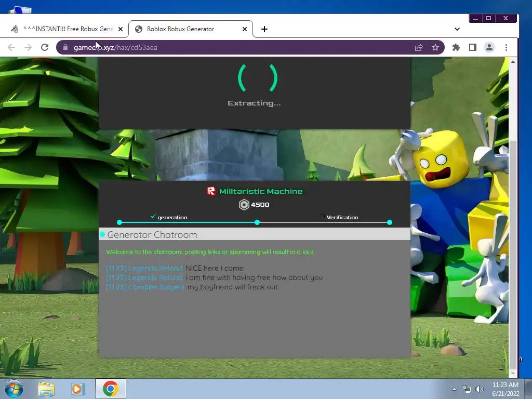Minimize the Chrome window

point(475,18)
